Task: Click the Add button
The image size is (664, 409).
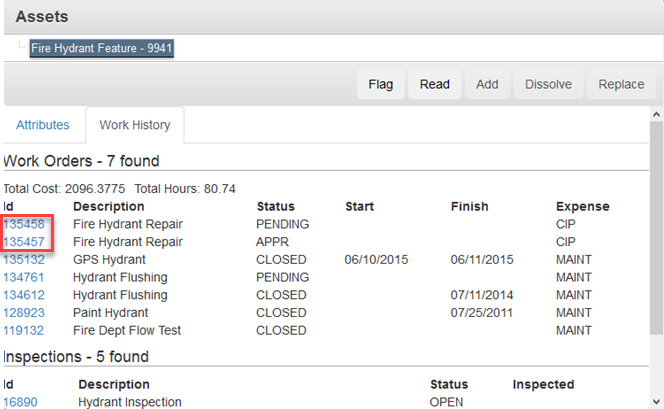Action: [487, 85]
